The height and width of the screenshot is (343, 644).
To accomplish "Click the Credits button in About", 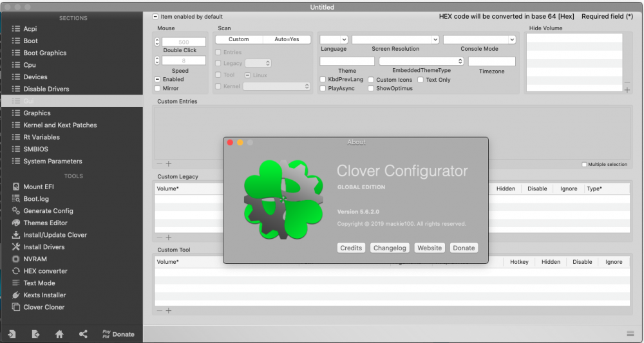I will tap(351, 248).
